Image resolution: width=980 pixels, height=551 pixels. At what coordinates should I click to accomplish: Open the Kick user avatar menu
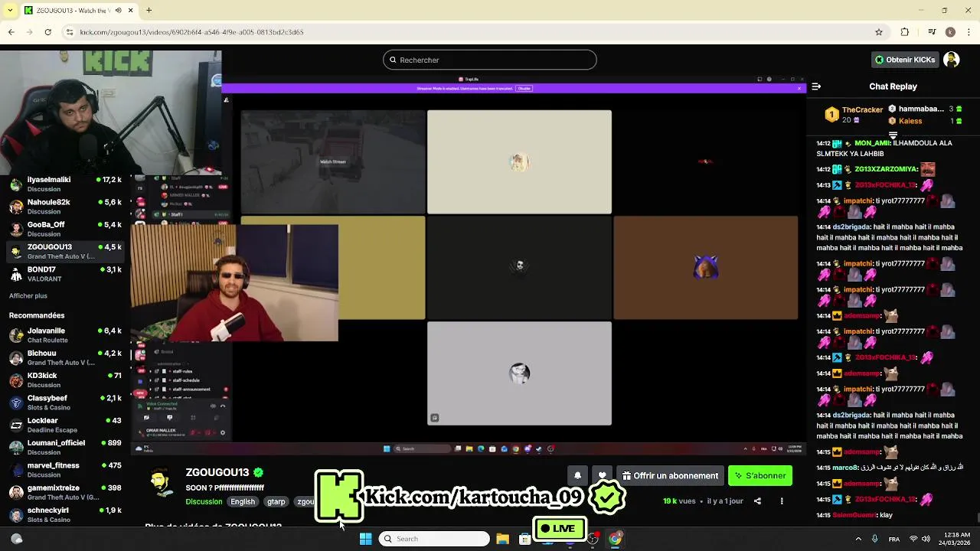coord(952,60)
